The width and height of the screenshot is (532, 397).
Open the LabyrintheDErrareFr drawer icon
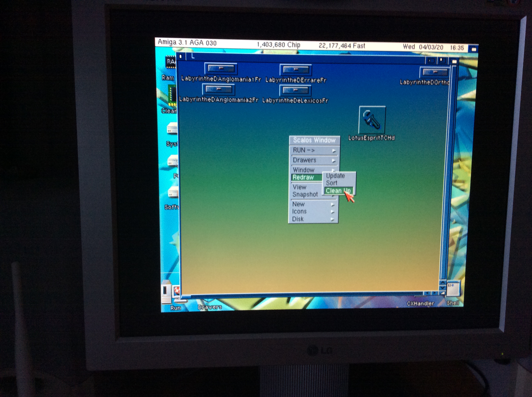296,70
